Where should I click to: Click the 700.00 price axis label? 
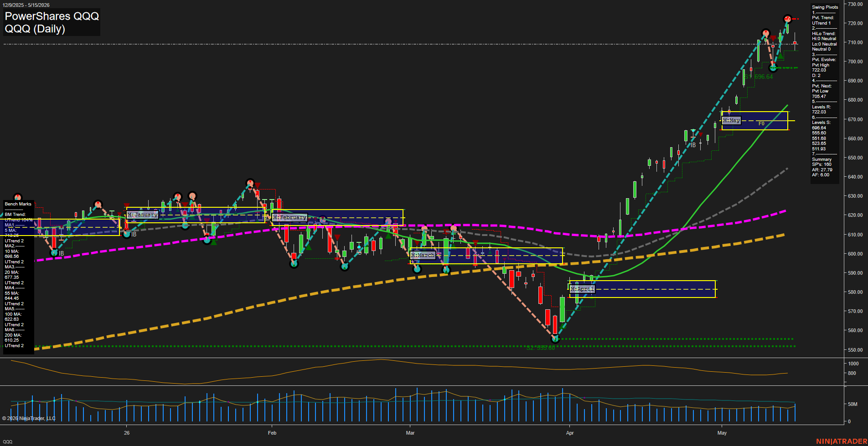855,62
